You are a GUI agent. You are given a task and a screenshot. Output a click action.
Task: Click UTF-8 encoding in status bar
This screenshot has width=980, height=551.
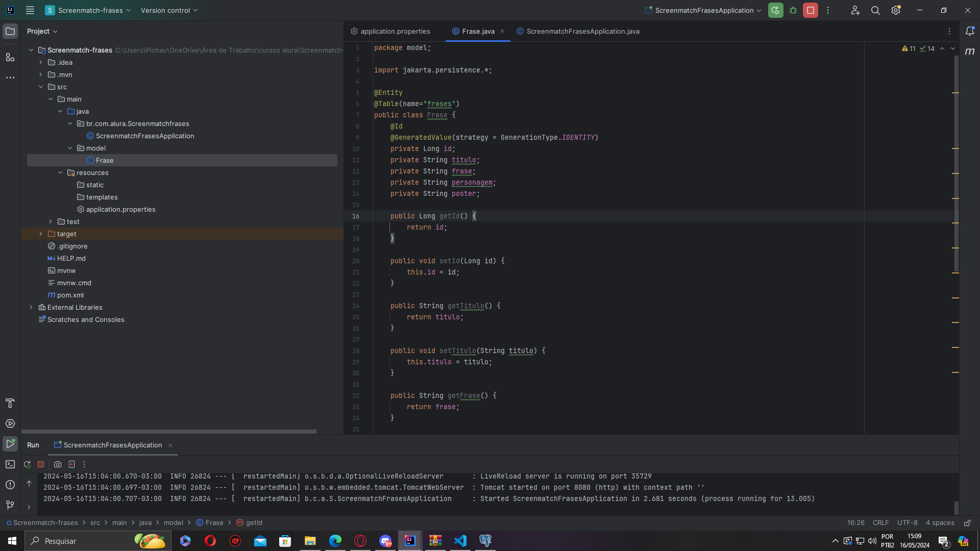pos(907,523)
